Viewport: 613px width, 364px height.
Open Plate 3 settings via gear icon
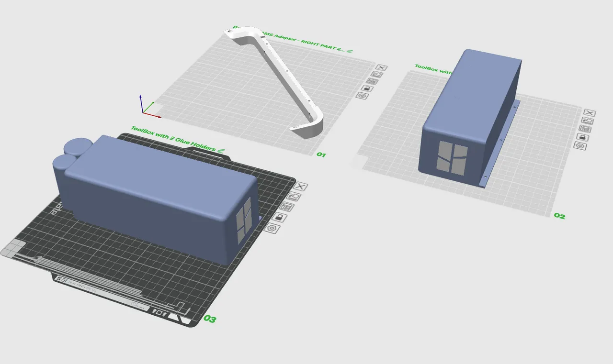pyautogui.click(x=272, y=228)
